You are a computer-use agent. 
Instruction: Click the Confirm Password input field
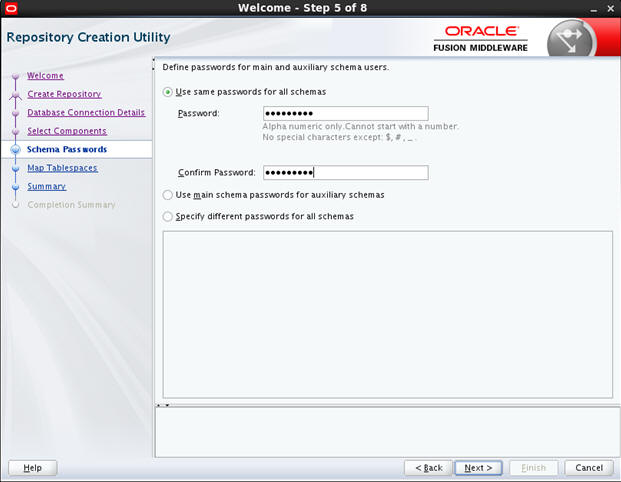click(x=345, y=173)
